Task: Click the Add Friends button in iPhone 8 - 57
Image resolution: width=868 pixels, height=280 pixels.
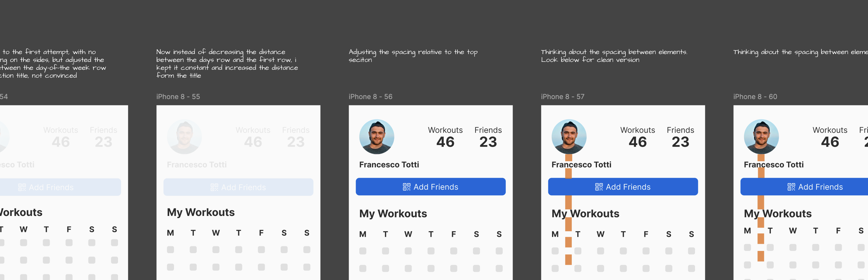Action: pyautogui.click(x=623, y=187)
